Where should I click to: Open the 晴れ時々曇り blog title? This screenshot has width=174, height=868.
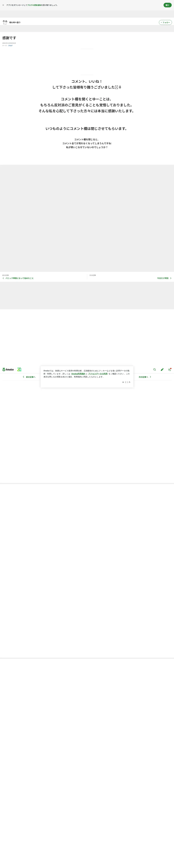click(x=15, y=23)
